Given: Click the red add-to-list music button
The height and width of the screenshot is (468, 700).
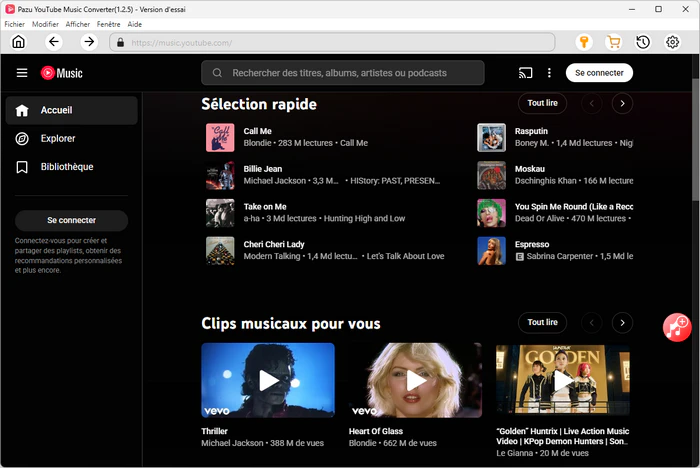Looking at the screenshot, I should point(677,327).
